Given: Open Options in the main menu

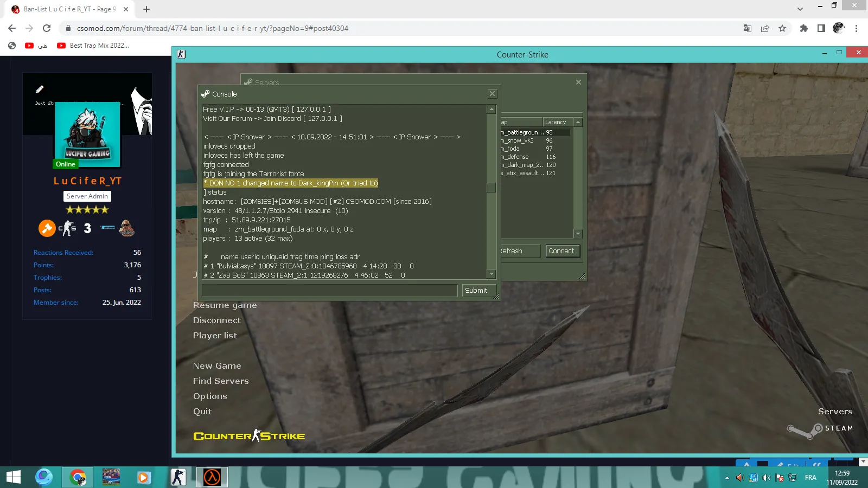Looking at the screenshot, I should tap(210, 396).
